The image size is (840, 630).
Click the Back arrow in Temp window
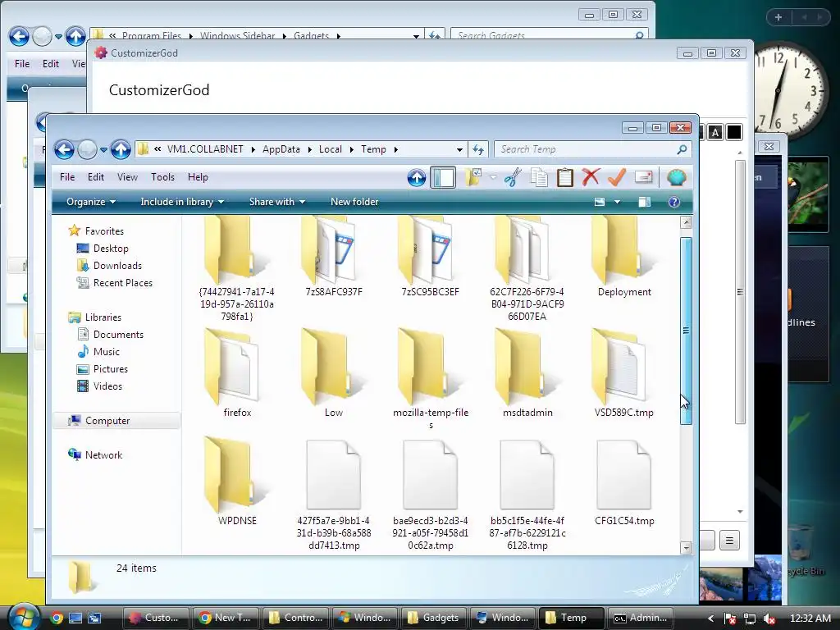[64, 149]
